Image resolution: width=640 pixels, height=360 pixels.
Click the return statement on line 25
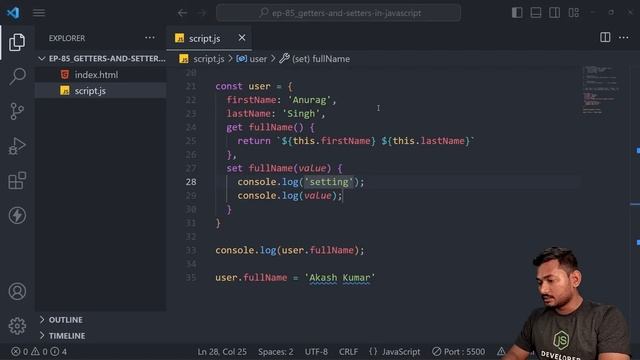click(x=356, y=141)
